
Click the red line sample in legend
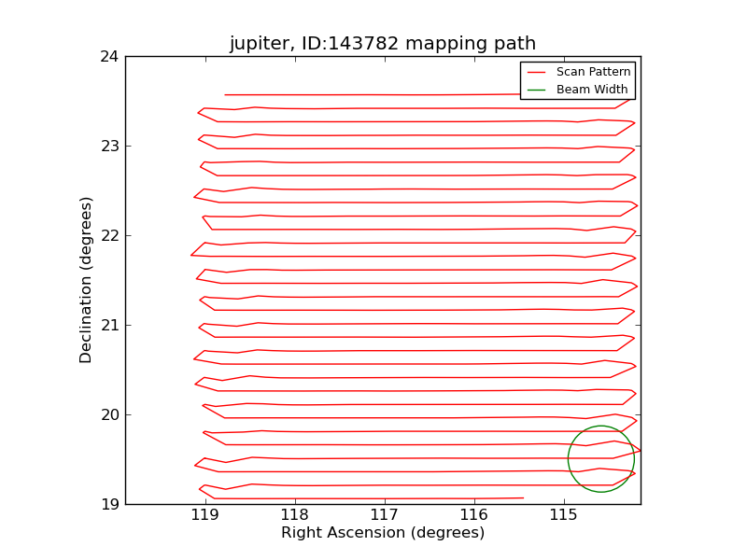click(537, 72)
